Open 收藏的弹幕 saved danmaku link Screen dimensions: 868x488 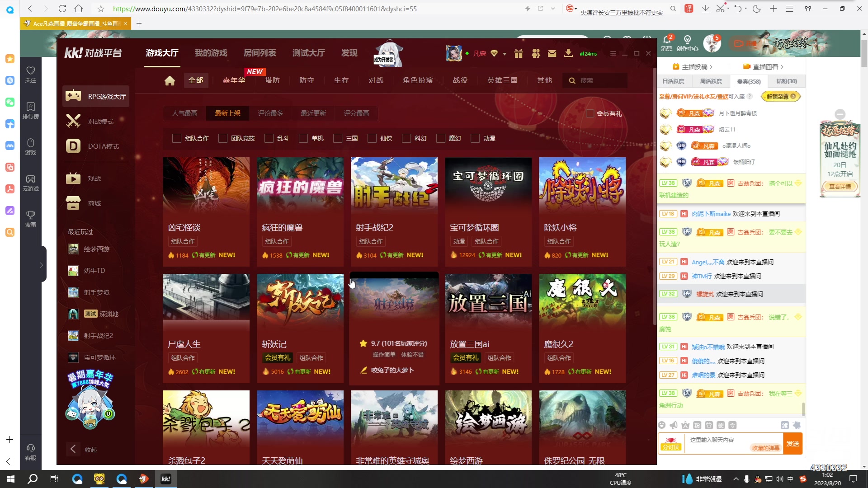766,448
